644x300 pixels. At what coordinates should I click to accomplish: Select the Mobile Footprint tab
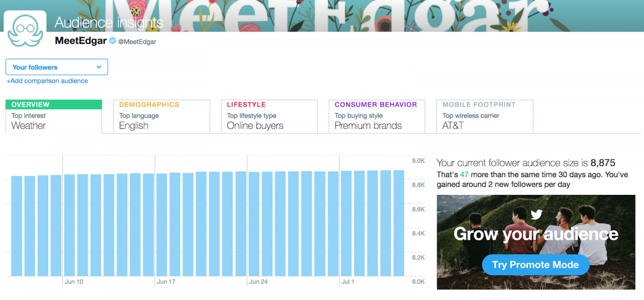[485, 116]
